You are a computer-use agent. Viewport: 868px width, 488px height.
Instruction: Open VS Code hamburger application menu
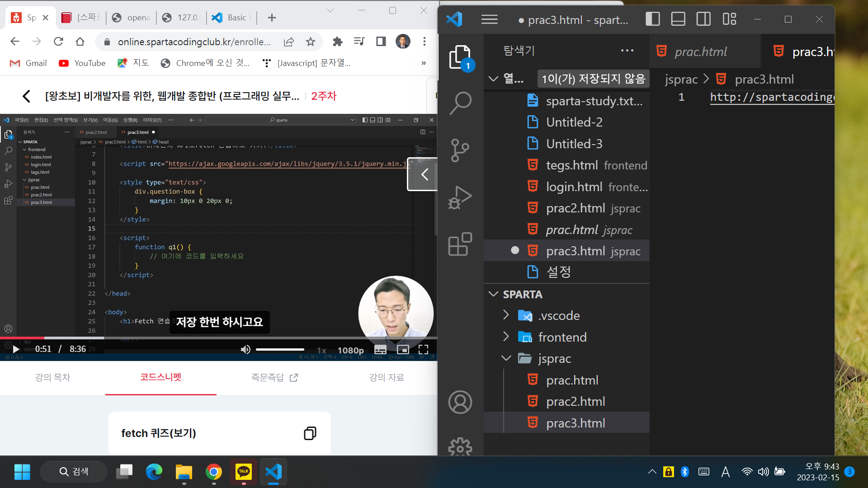(x=489, y=19)
